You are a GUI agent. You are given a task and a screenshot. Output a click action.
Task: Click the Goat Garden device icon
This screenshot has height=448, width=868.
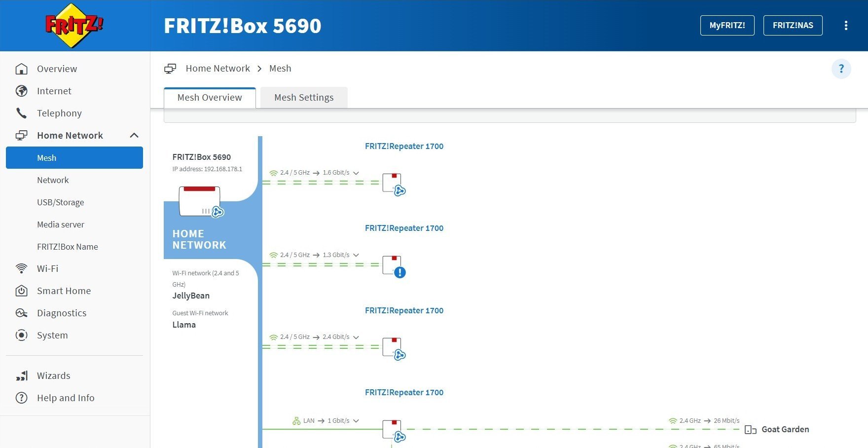click(x=750, y=430)
